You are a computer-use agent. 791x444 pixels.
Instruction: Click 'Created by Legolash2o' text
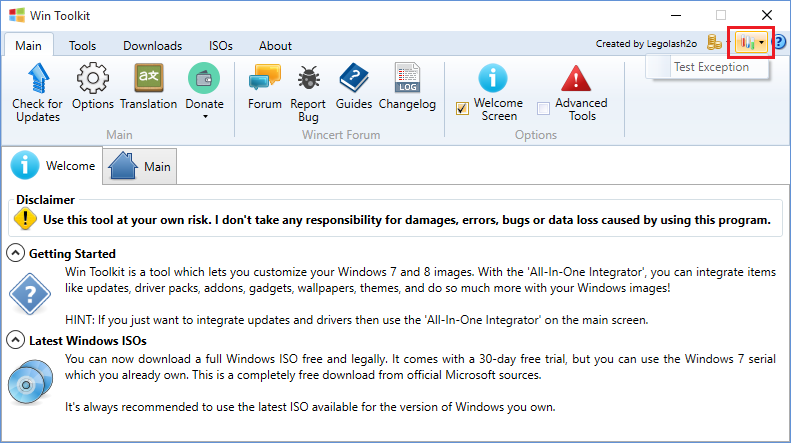point(646,44)
